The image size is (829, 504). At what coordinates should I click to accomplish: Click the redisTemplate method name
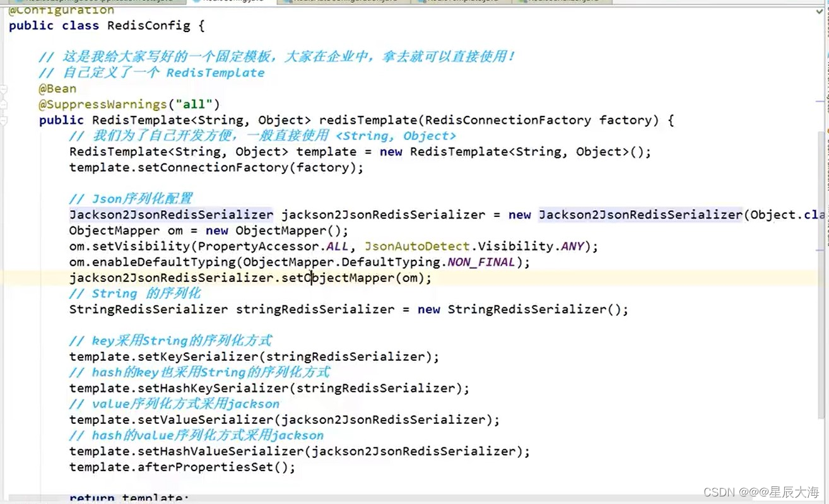click(x=368, y=120)
